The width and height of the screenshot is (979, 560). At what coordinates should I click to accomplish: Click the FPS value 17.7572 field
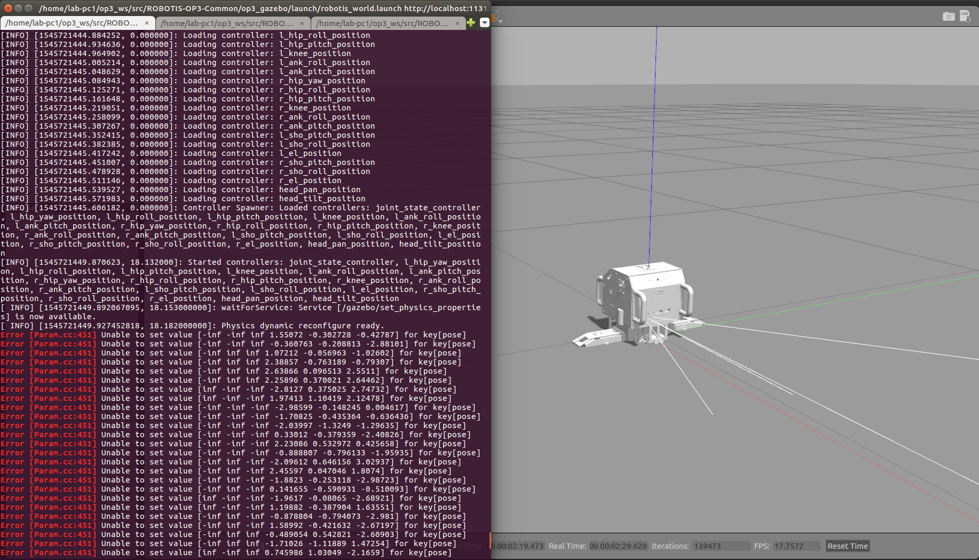click(x=796, y=546)
